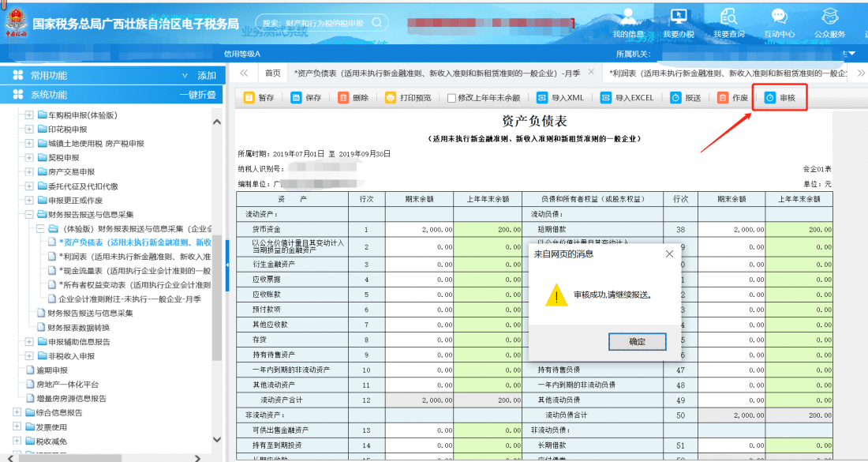
Task: Click the search magnifier icon
Action: tap(377, 23)
